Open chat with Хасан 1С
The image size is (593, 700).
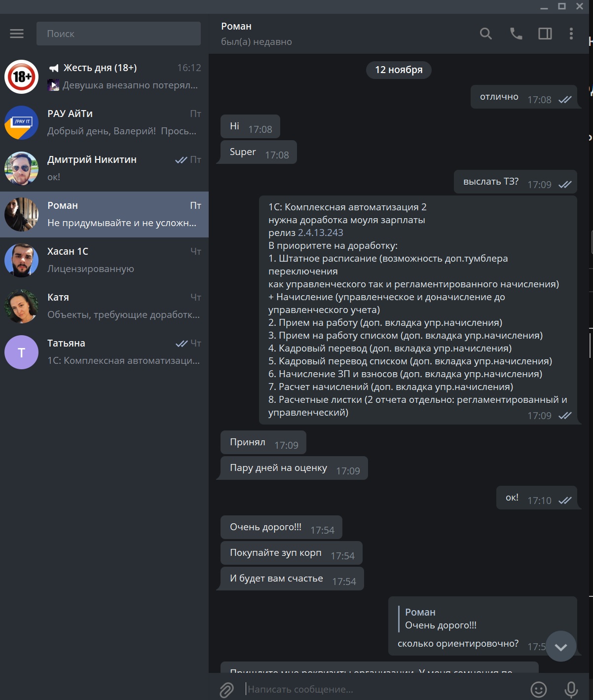point(104,260)
